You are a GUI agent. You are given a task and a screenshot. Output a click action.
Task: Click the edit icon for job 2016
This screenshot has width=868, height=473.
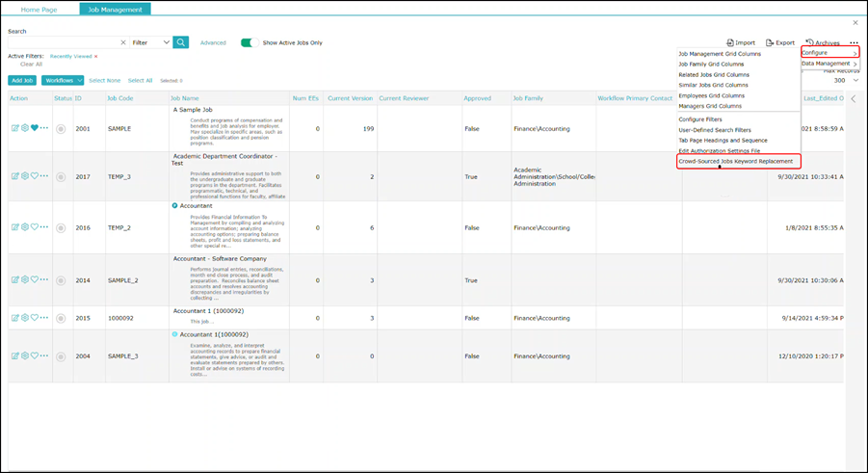click(15, 227)
